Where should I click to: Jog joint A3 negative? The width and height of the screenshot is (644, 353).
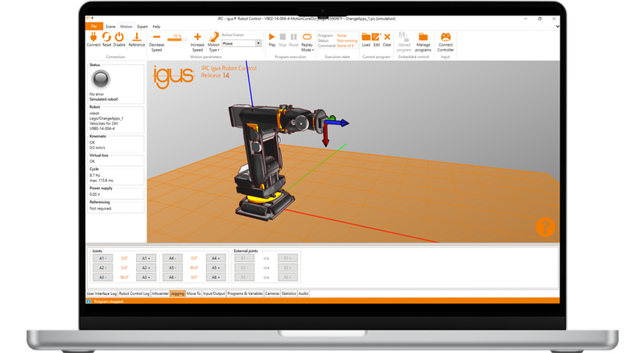pyautogui.click(x=103, y=277)
